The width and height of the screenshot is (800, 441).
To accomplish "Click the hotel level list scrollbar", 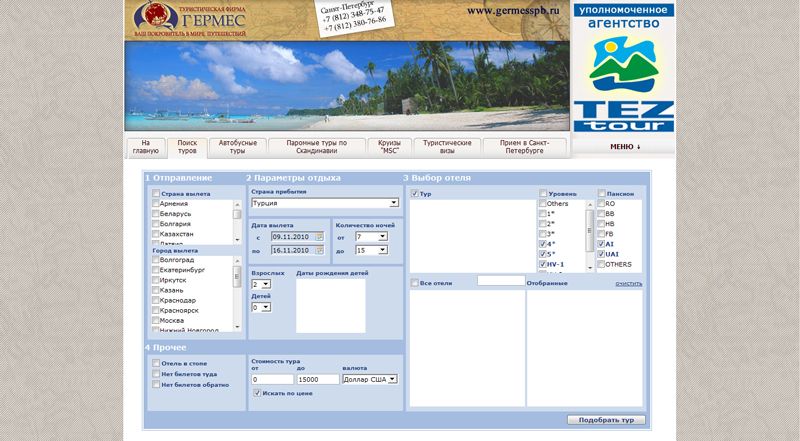I will tap(590, 236).
